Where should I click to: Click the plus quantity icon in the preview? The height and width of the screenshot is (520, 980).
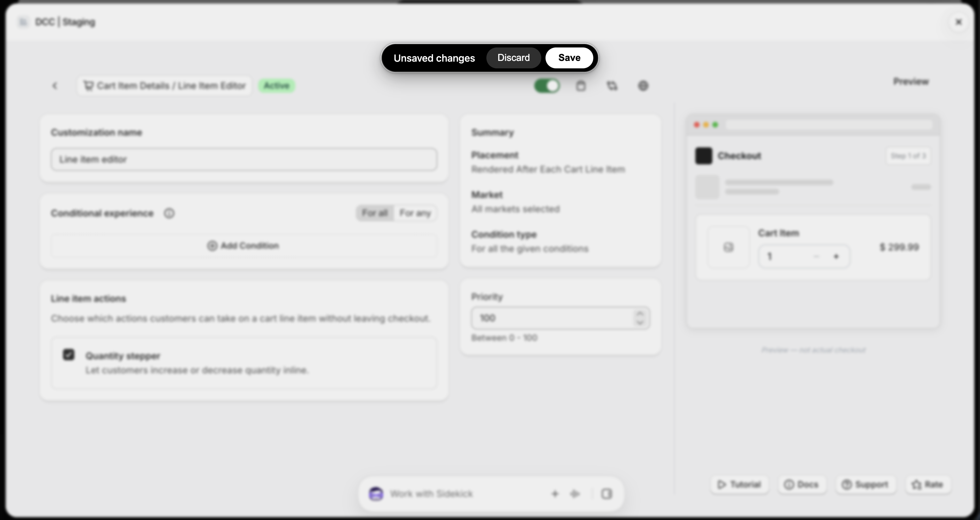pyautogui.click(x=836, y=256)
